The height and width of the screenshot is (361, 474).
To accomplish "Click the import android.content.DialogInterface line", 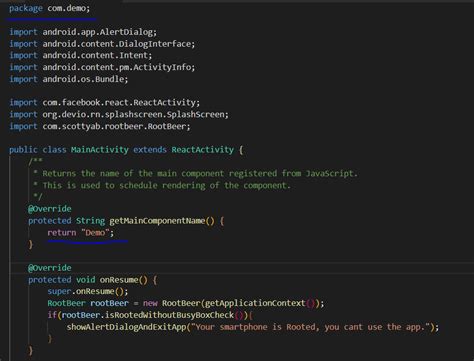I will [x=102, y=44].
